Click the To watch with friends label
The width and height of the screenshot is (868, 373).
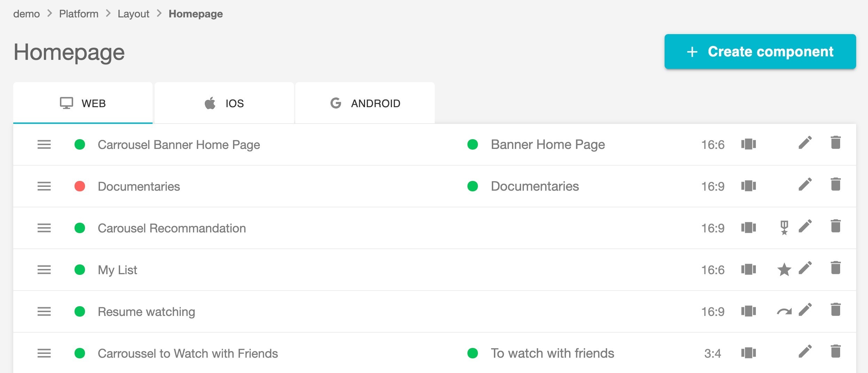coord(552,354)
